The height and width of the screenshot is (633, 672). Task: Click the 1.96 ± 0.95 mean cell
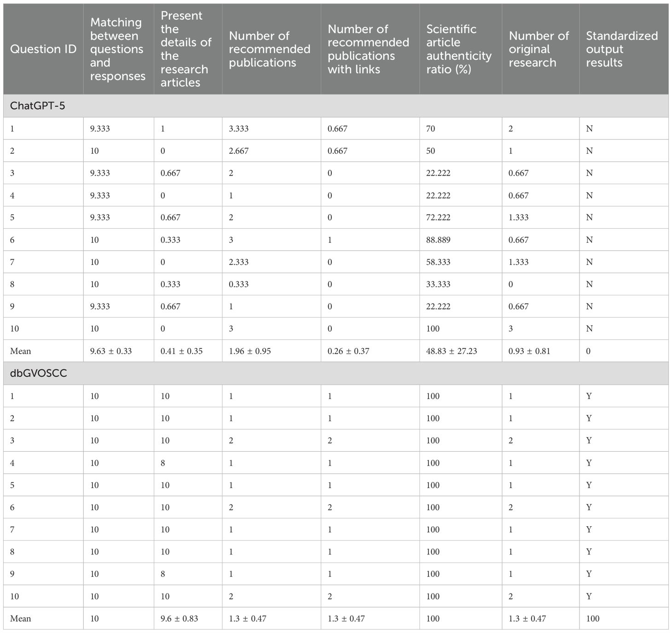(249, 351)
